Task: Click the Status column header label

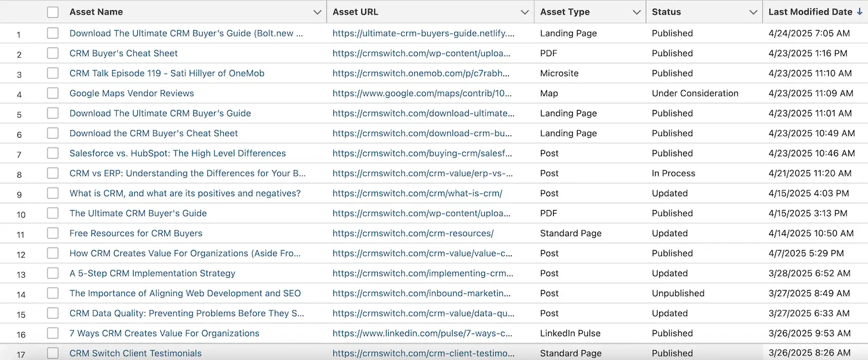Action: pos(666,12)
